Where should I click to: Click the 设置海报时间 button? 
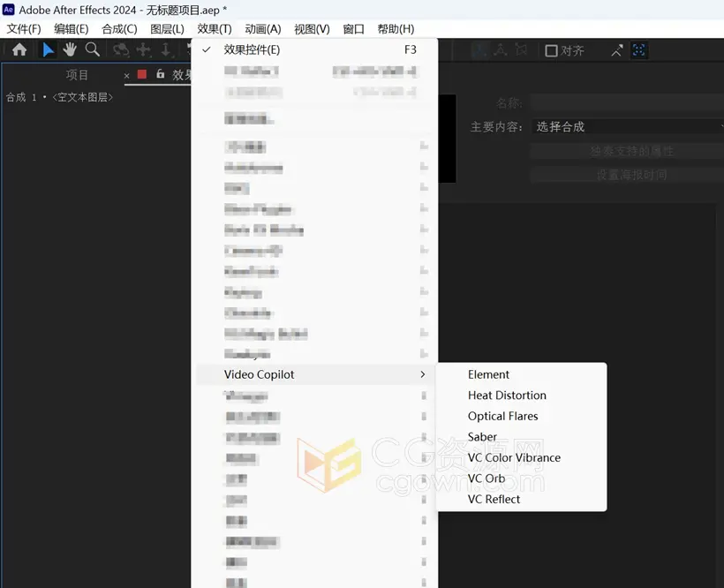[628, 175]
